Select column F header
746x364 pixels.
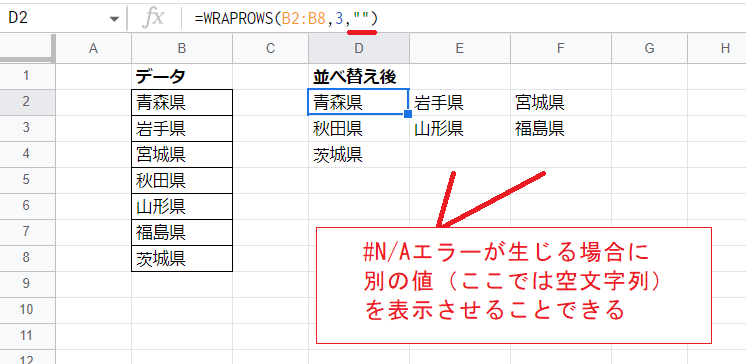560,48
